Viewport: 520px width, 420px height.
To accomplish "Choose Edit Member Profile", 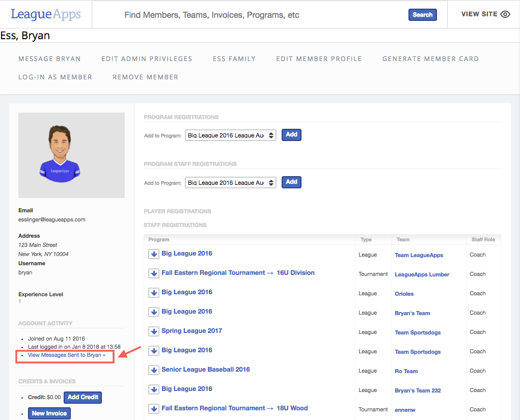I will [x=319, y=59].
